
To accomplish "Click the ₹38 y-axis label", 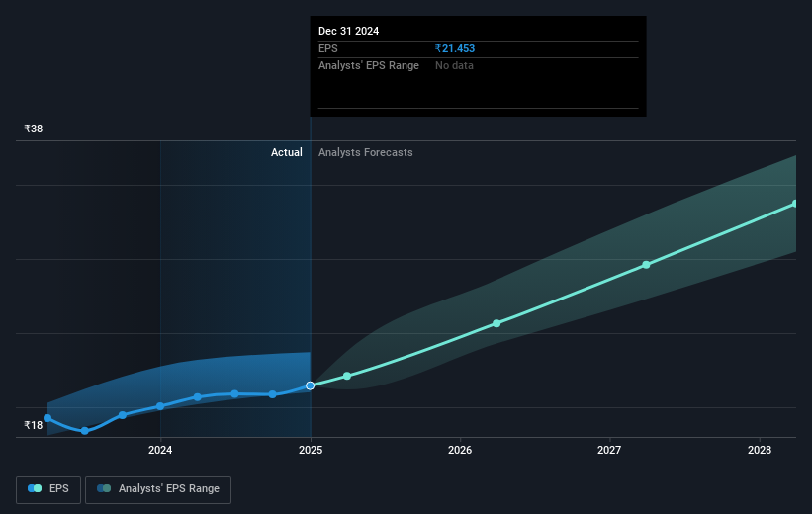I will click(x=34, y=128).
